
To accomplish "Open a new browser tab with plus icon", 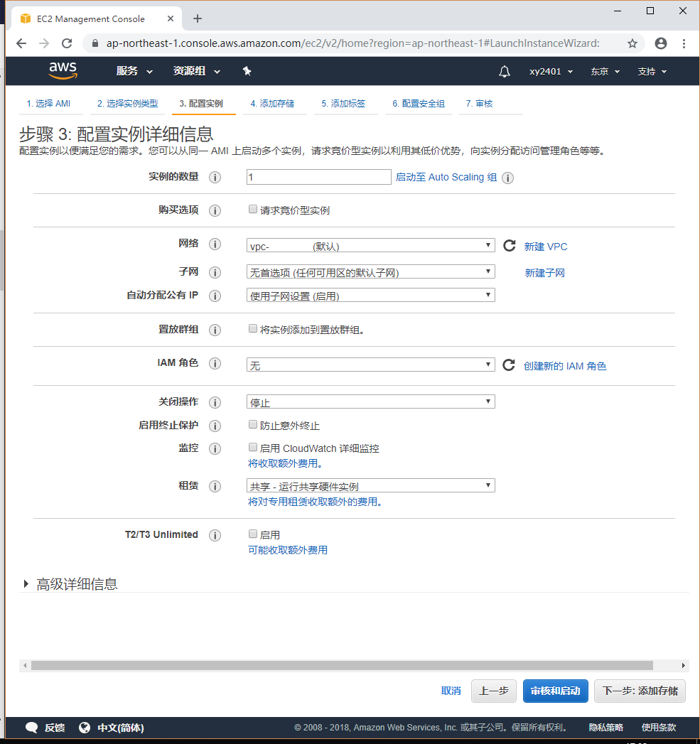I will point(198,18).
